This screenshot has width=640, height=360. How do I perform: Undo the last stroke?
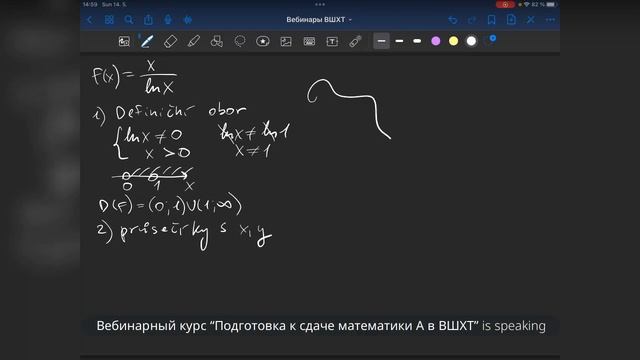point(452,20)
